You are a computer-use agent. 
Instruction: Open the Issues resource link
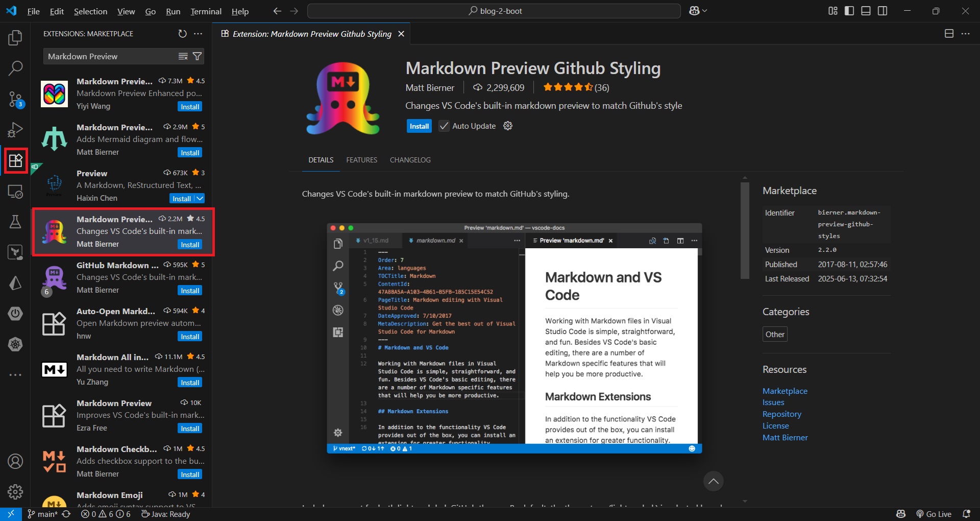pyautogui.click(x=773, y=402)
